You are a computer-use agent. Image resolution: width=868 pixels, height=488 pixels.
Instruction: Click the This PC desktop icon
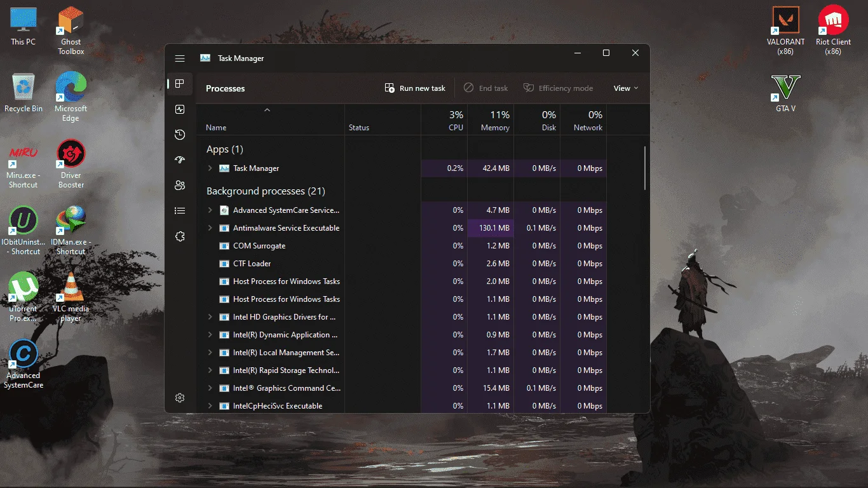click(24, 27)
